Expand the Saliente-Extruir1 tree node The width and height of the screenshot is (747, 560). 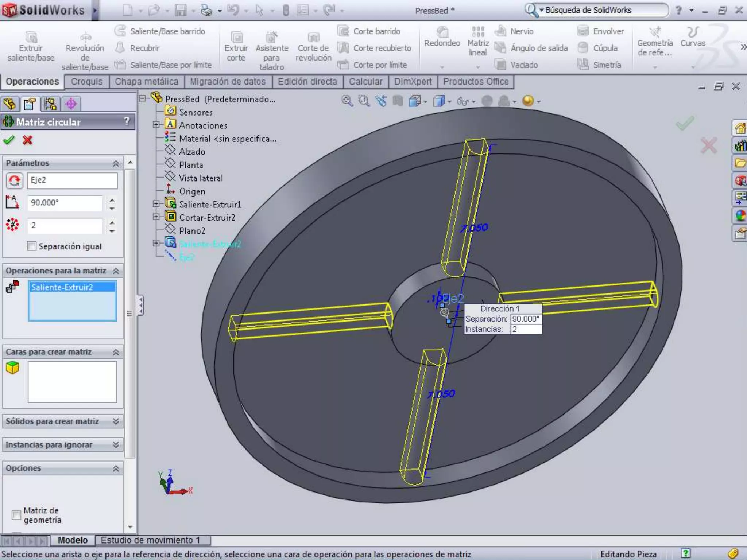point(156,204)
